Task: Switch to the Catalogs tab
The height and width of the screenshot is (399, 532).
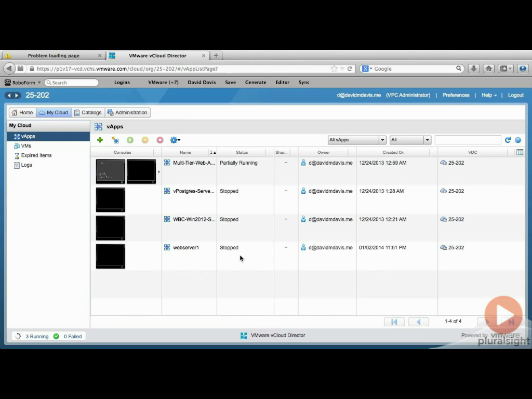Action: 88,112
